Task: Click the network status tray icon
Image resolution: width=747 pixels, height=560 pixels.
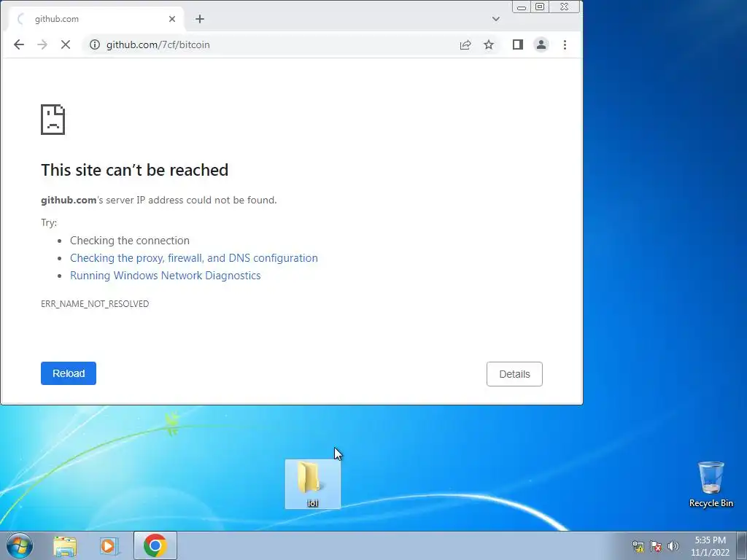Action: coord(638,546)
